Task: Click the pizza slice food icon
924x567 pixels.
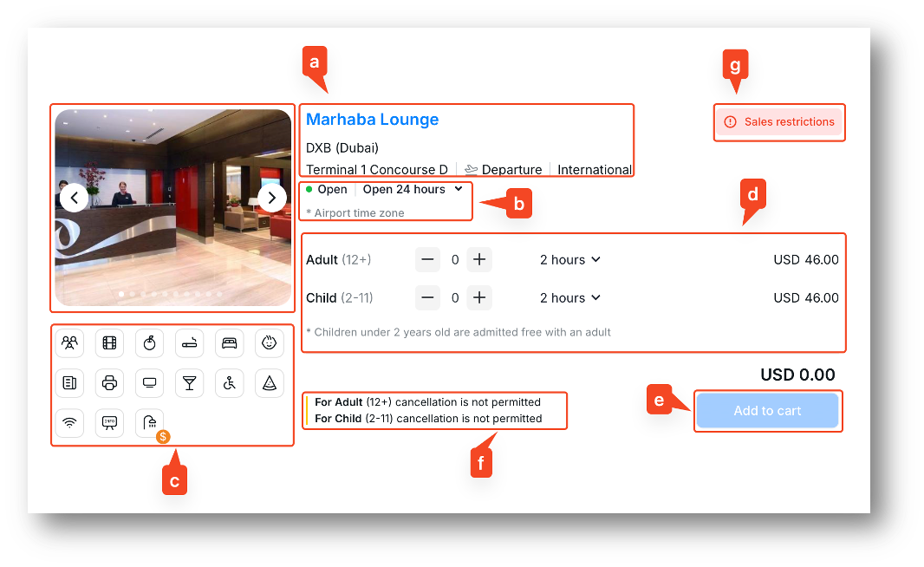Action: pos(270,382)
